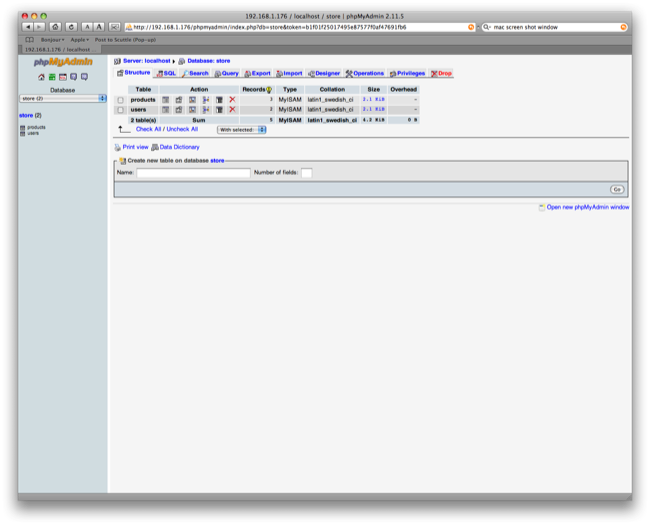Open the bookmarks book icon
The image size is (650, 525).
pyautogui.click(x=29, y=40)
